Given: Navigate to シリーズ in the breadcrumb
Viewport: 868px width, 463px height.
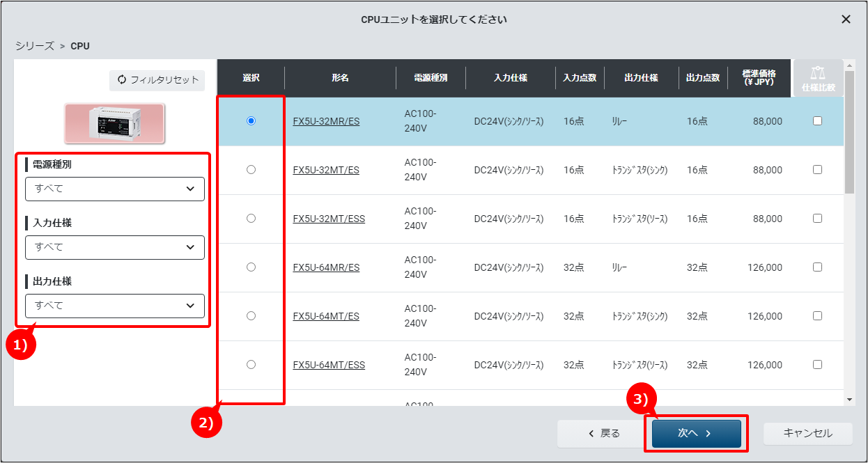Looking at the screenshot, I should (x=34, y=46).
